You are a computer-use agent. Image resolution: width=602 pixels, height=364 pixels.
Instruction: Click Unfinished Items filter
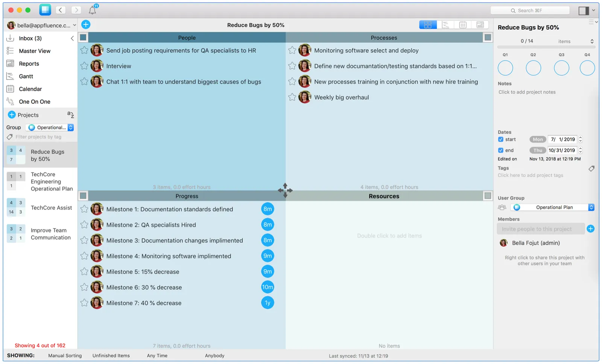pos(111,355)
